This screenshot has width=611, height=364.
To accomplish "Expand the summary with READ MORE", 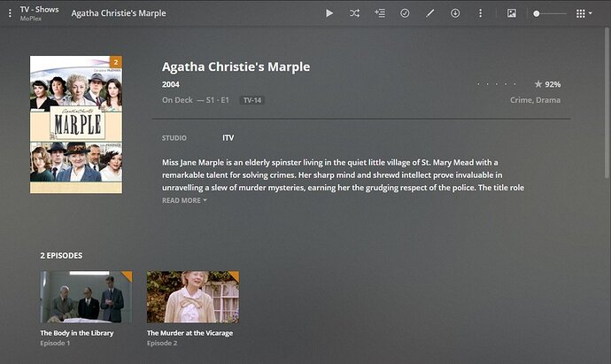I will pos(184,200).
